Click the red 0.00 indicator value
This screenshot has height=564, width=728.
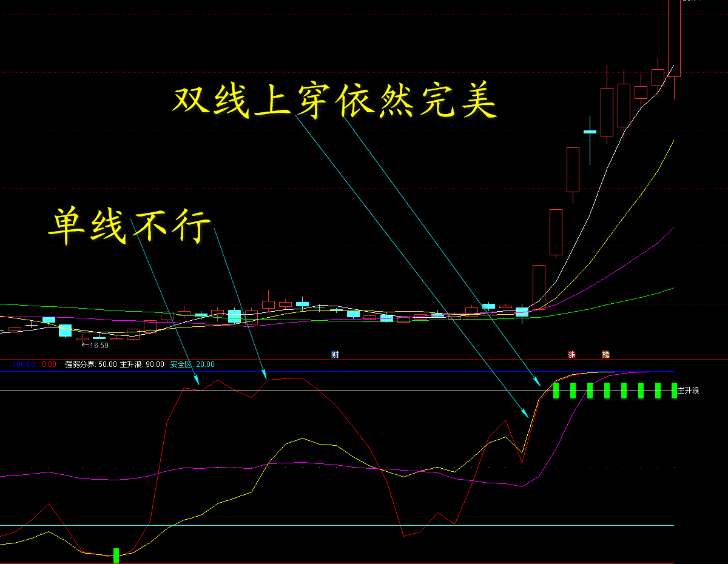click(49, 364)
